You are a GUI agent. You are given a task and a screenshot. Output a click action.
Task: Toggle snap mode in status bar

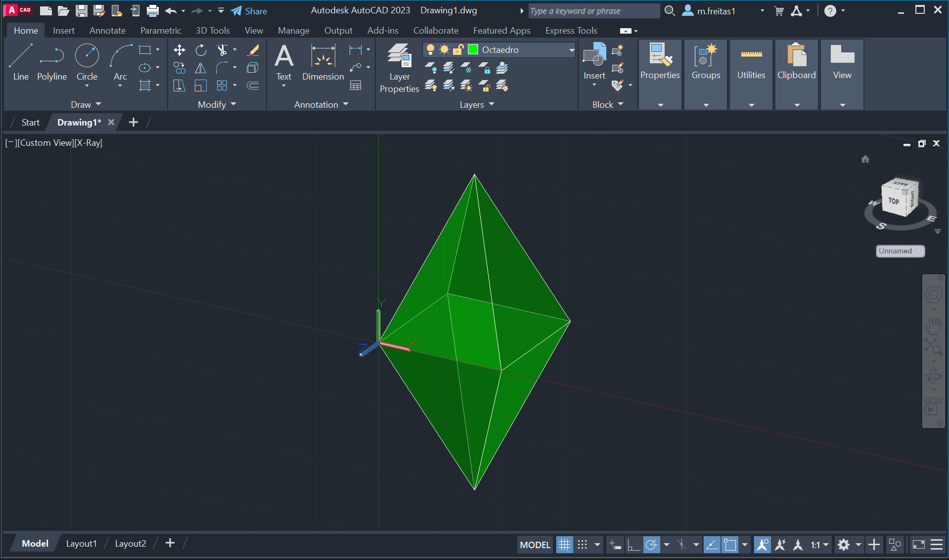point(583,545)
